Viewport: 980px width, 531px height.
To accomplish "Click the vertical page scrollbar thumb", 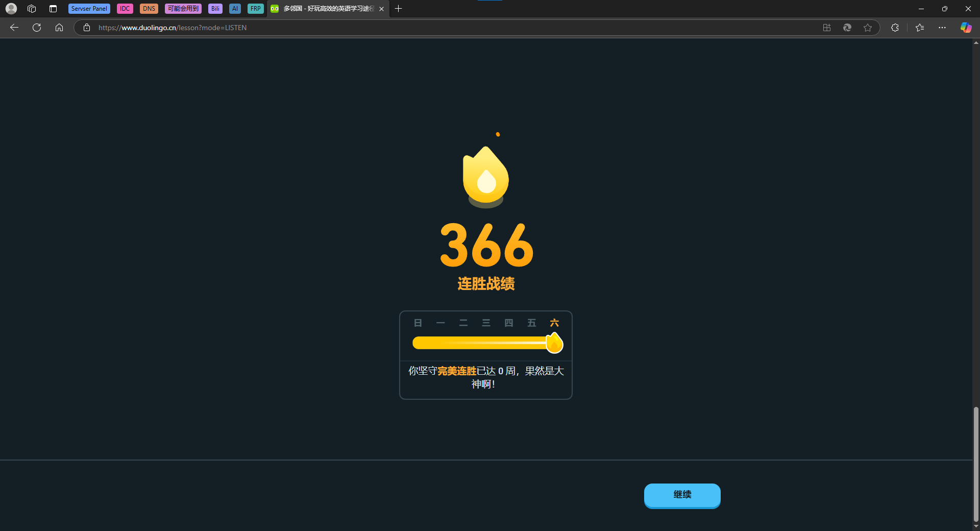I will click(x=976, y=464).
